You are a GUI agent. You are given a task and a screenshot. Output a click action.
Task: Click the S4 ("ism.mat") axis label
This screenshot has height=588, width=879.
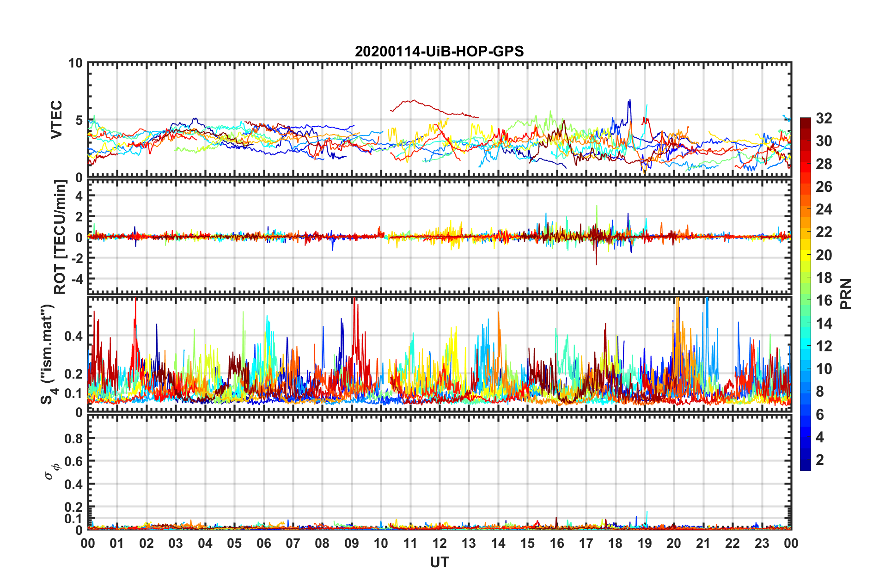click(48, 354)
